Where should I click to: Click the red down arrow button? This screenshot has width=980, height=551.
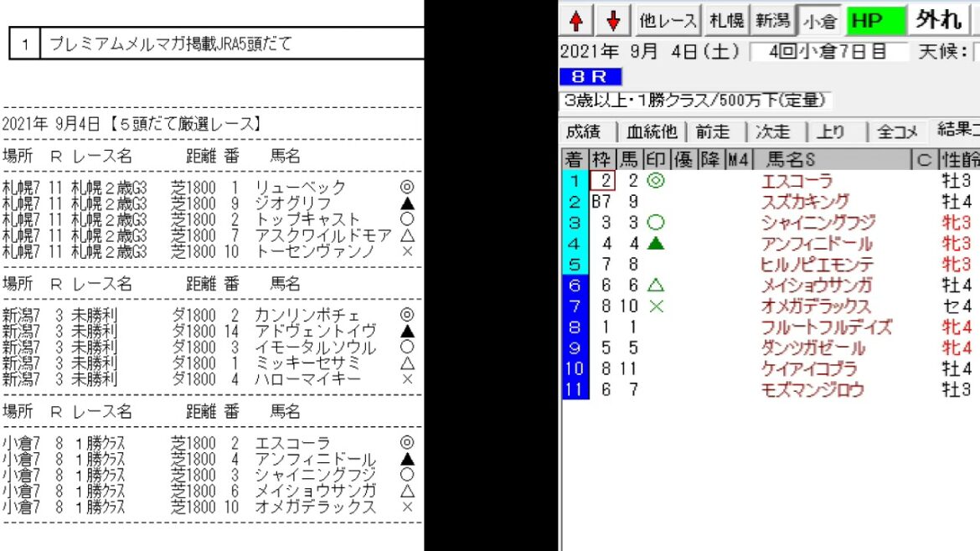pyautogui.click(x=613, y=20)
